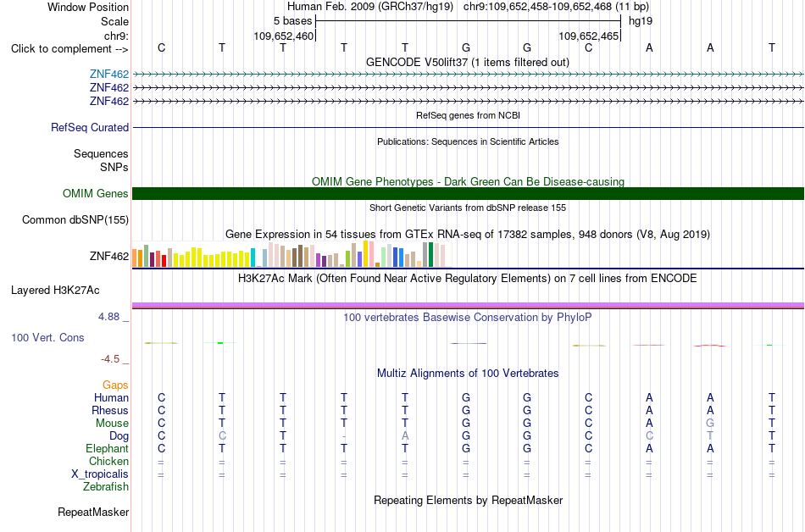The image size is (805, 532).
Task: Click ZNF462 label beside GTEx expression bars
Action: (x=108, y=256)
